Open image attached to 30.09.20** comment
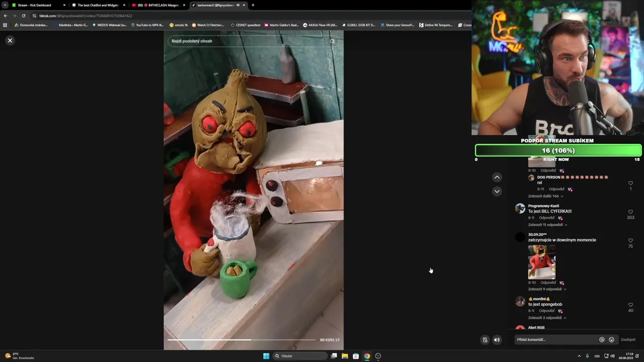Viewport: 644px width, 362px height. pyautogui.click(x=542, y=261)
